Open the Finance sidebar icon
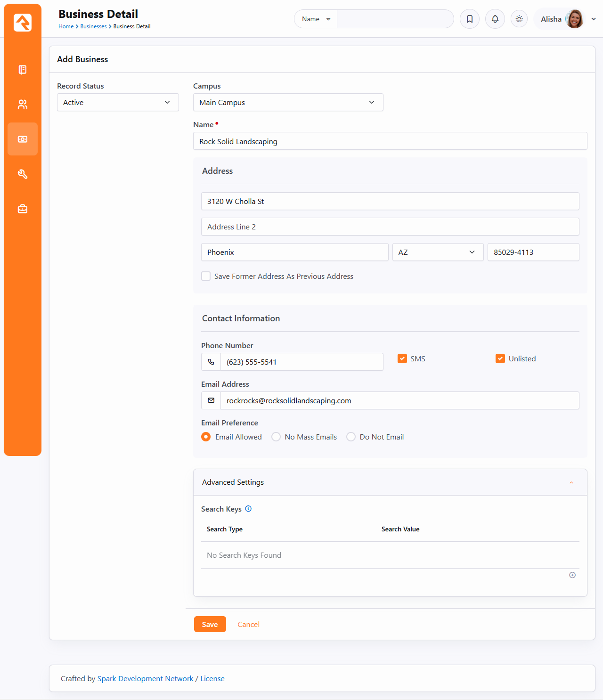This screenshot has height=700, width=603. click(x=23, y=139)
